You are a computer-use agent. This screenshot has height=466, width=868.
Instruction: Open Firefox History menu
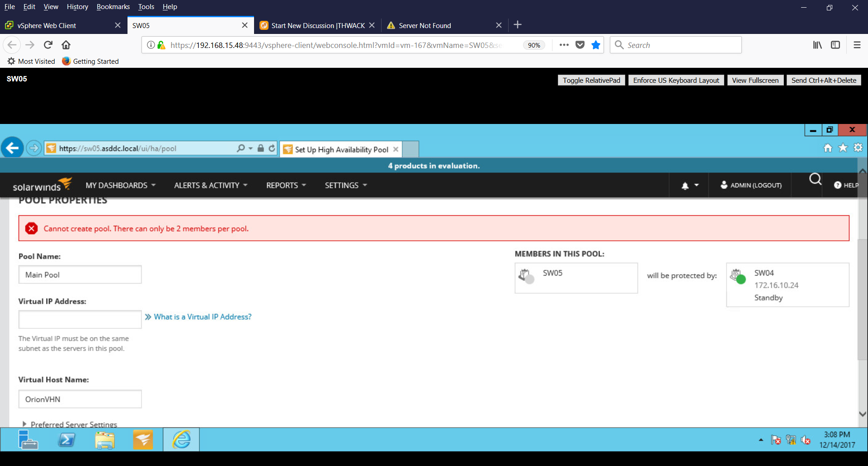(77, 7)
